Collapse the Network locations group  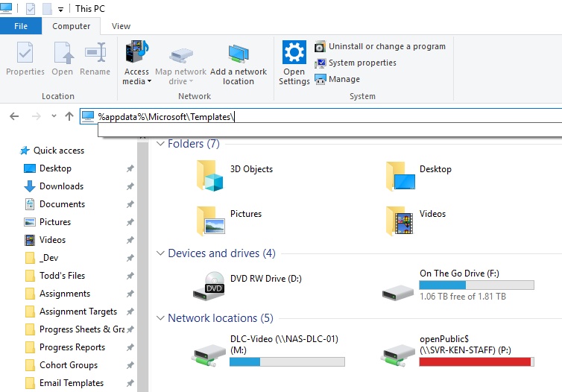coord(160,318)
